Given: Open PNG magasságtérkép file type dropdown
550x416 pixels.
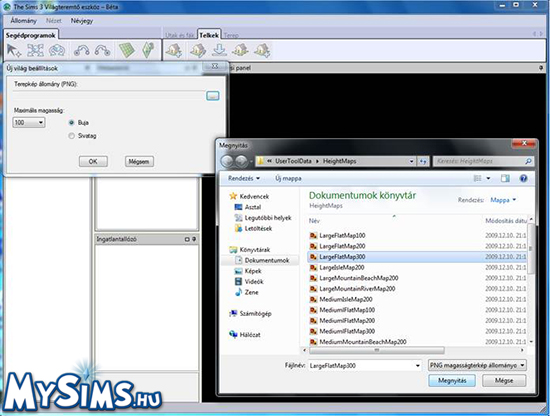Looking at the screenshot, I should (x=477, y=365).
